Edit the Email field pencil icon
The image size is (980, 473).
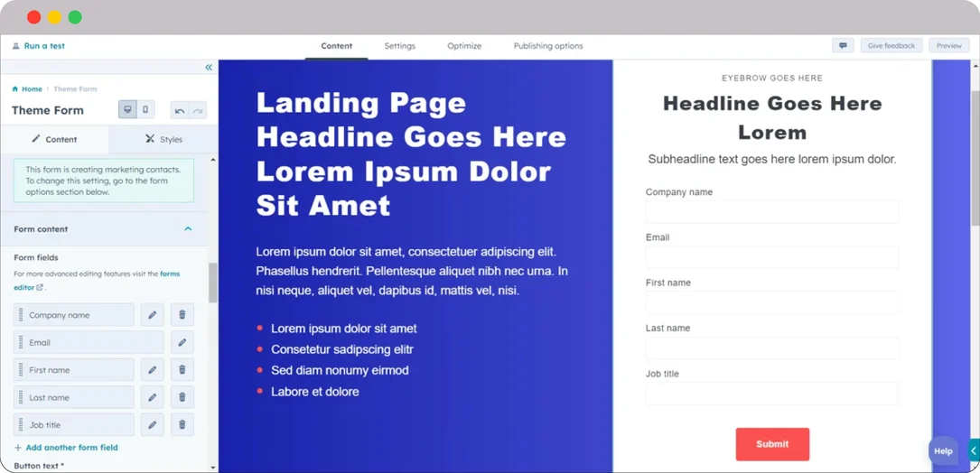[182, 342]
